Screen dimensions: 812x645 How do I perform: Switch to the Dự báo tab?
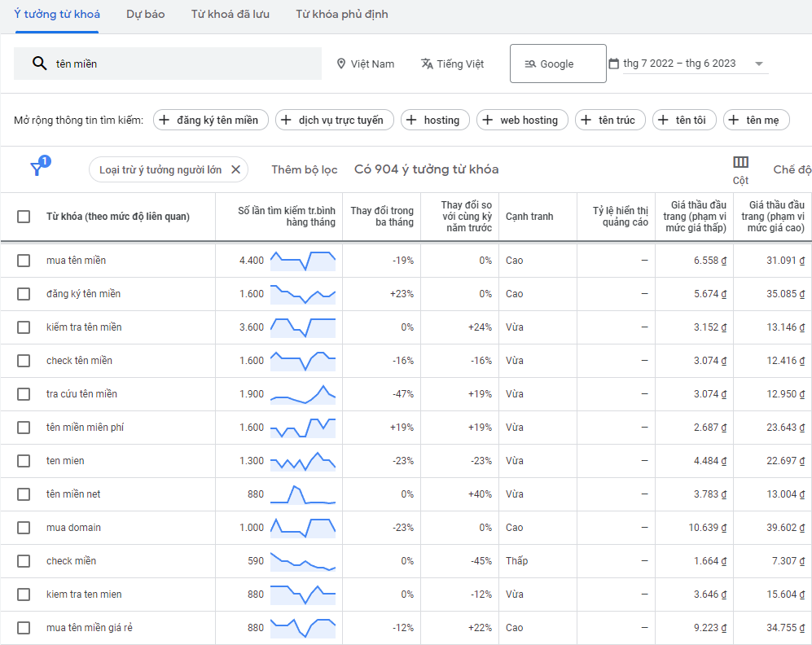point(145,15)
